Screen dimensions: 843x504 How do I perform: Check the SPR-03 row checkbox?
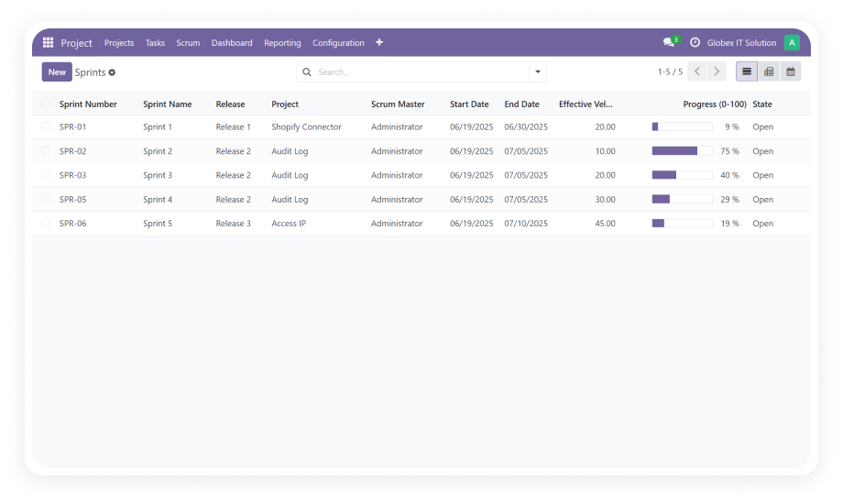tap(46, 175)
